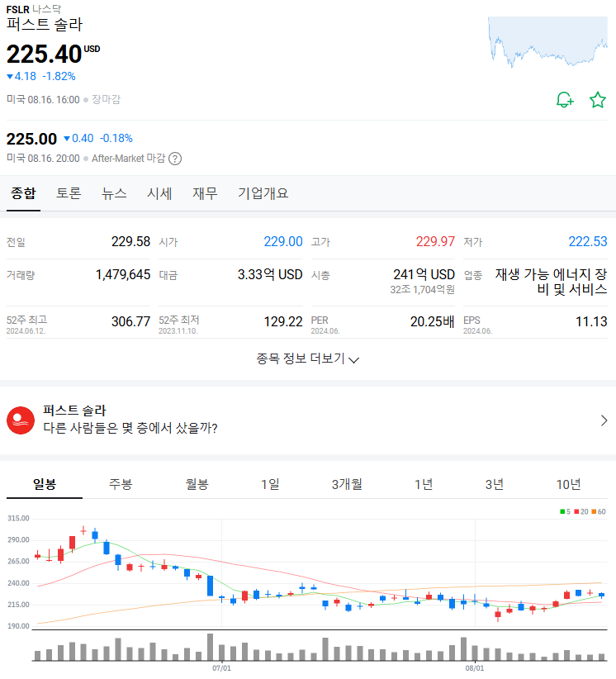This screenshot has width=616, height=679.
Task: Click the after-market price 225.00
Action: tap(31, 139)
